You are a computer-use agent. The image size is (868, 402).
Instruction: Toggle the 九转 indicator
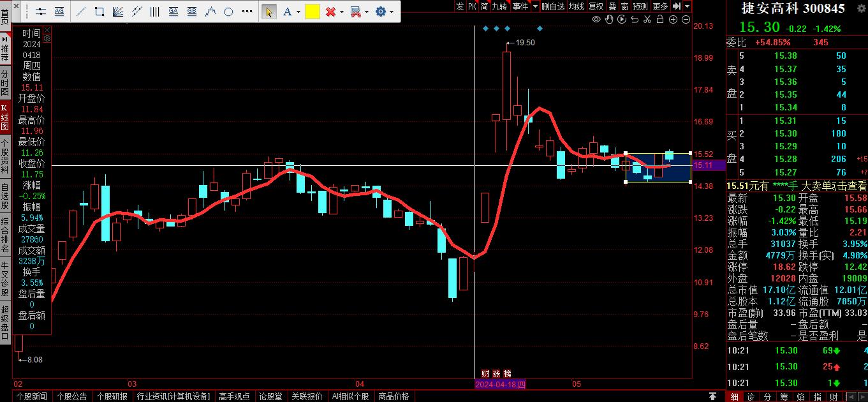pyautogui.click(x=500, y=6)
